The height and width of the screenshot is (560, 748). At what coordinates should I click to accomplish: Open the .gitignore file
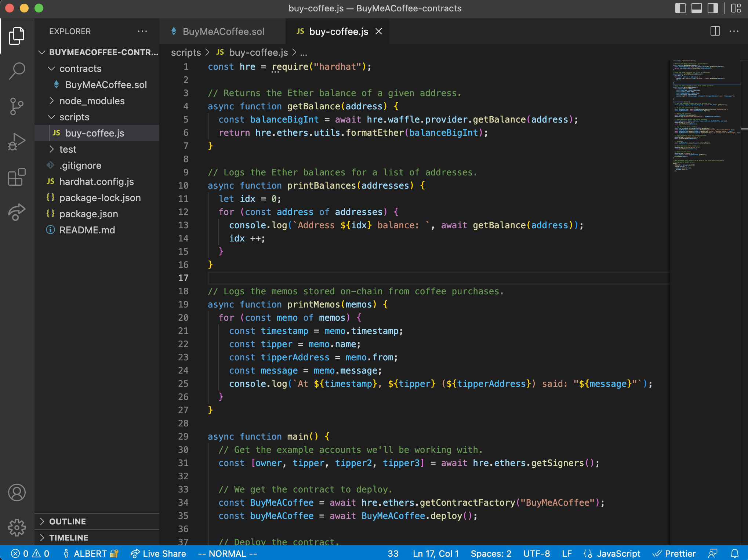point(97,166)
